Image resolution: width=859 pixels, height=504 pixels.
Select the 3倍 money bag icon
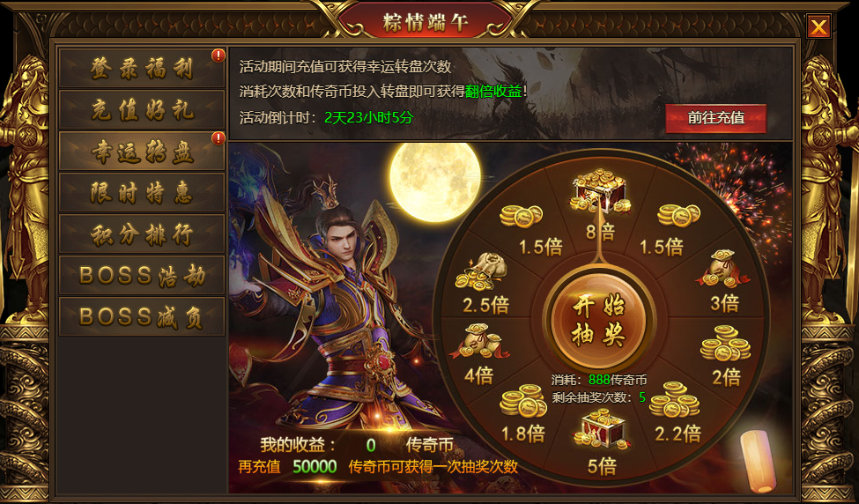click(723, 269)
